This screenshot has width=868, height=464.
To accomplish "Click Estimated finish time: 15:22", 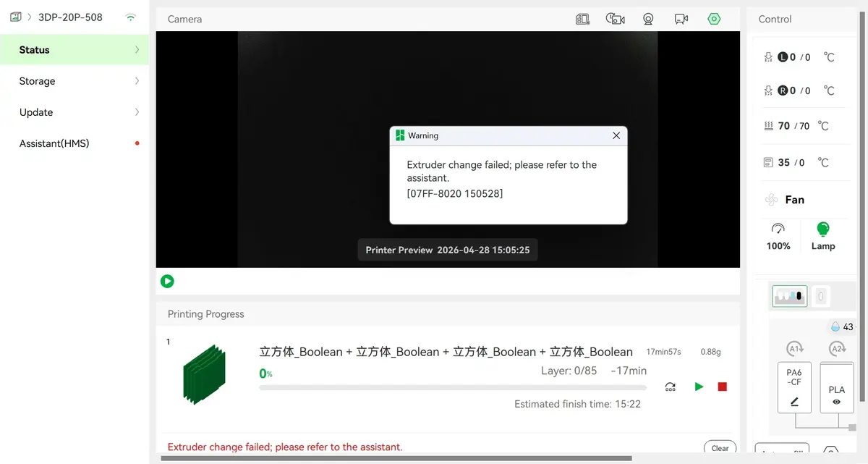I will 577,404.
